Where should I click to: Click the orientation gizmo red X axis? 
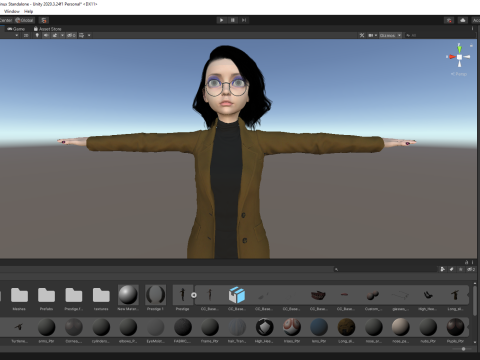coord(451,57)
